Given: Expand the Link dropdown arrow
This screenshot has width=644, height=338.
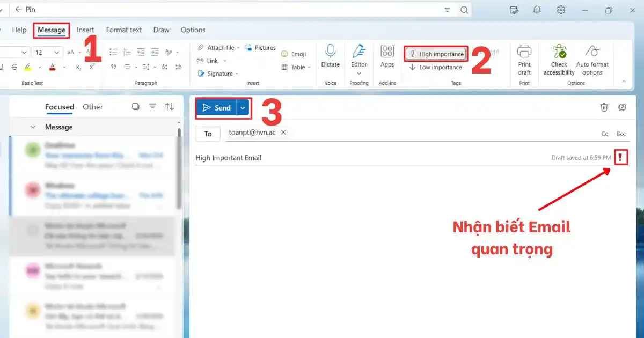Looking at the screenshot, I should (x=225, y=61).
